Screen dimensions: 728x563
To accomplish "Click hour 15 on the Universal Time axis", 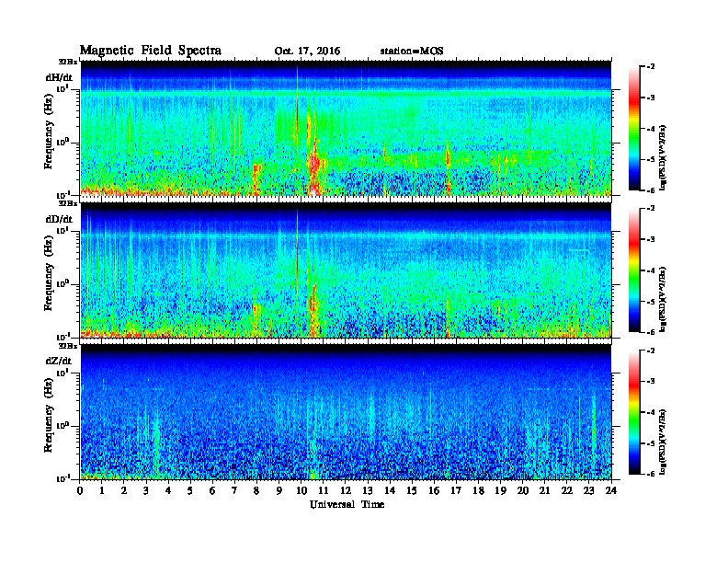I will click(412, 490).
